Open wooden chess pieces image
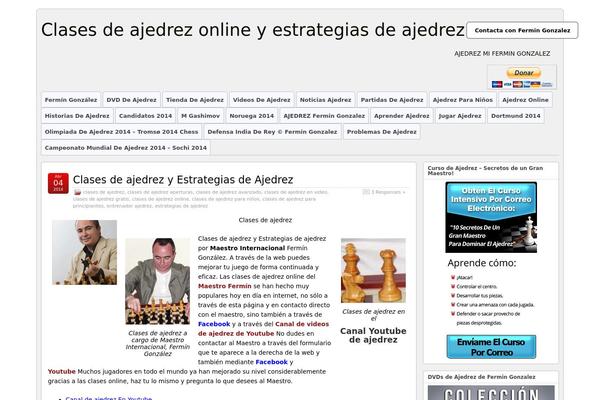The width and height of the screenshot is (600, 400). point(373,271)
